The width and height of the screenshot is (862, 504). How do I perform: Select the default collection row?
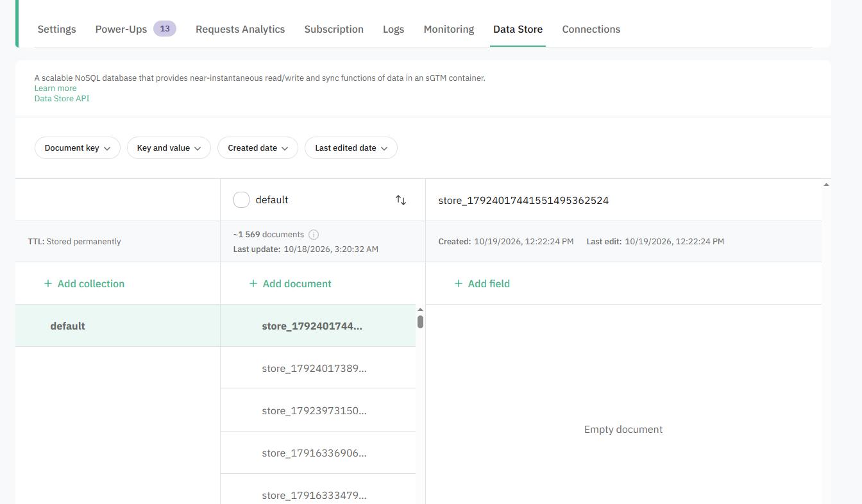point(118,326)
